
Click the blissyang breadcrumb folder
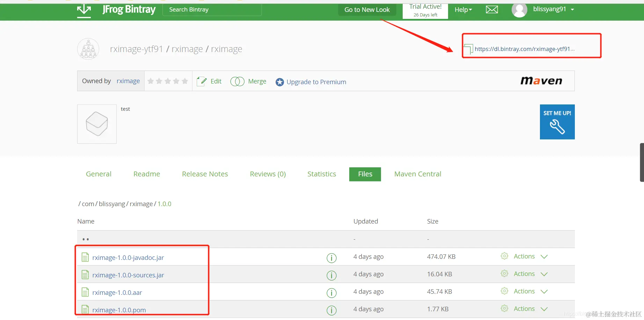coord(112,204)
